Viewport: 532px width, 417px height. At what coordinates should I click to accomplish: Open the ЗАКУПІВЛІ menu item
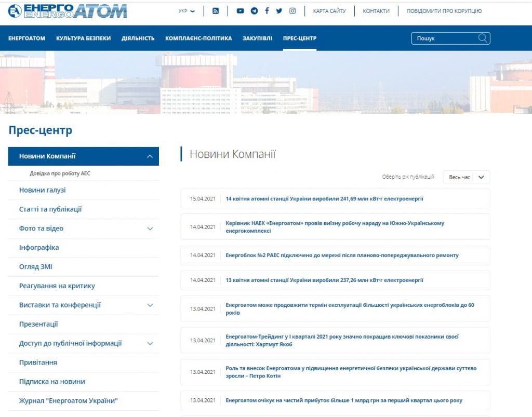(258, 38)
